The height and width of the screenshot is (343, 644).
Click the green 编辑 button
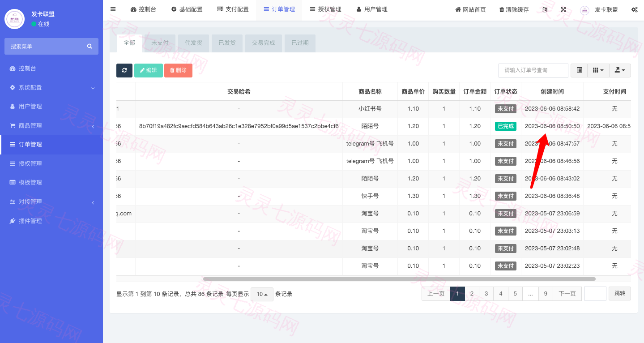(149, 70)
